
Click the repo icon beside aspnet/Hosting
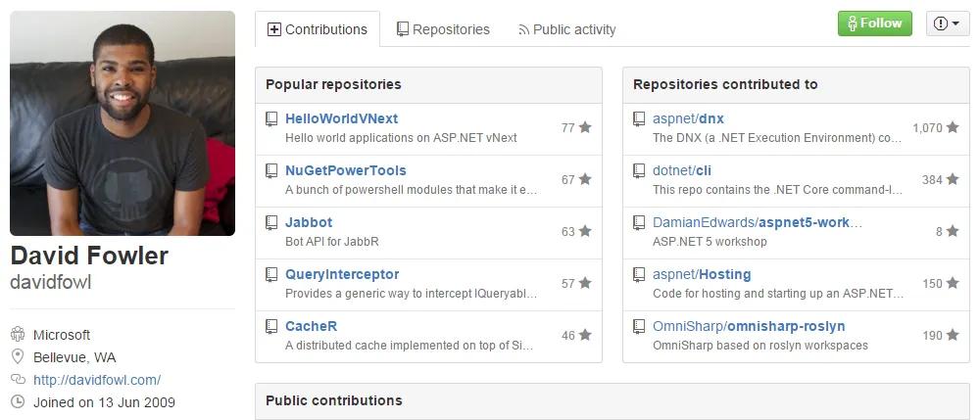(x=639, y=274)
